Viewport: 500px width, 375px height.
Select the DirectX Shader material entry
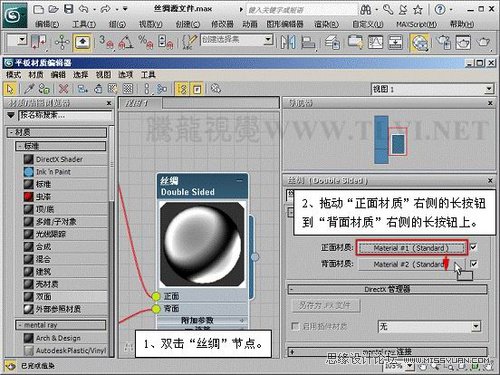coord(66,159)
